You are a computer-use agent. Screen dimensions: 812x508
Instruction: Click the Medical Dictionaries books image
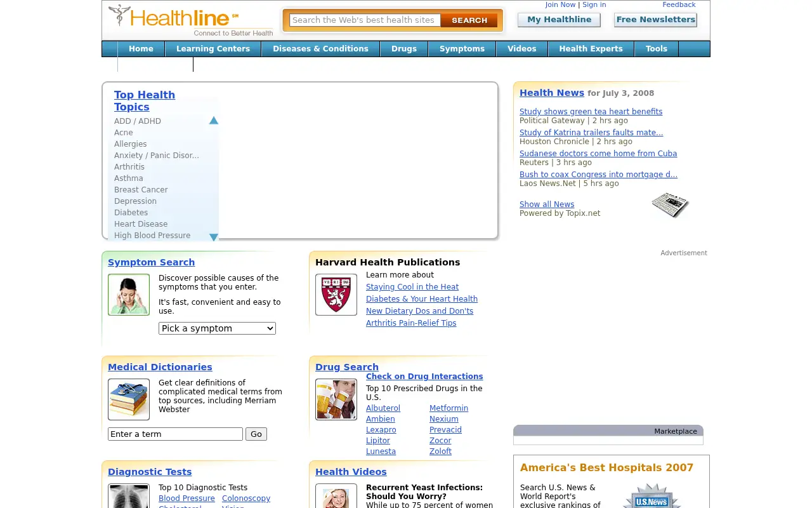[129, 399]
